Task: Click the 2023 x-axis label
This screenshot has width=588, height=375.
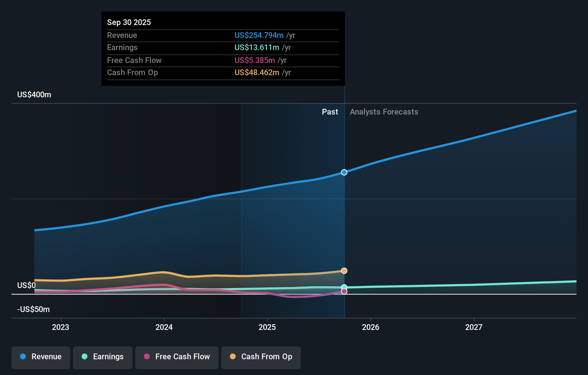Action: pyautogui.click(x=61, y=327)
